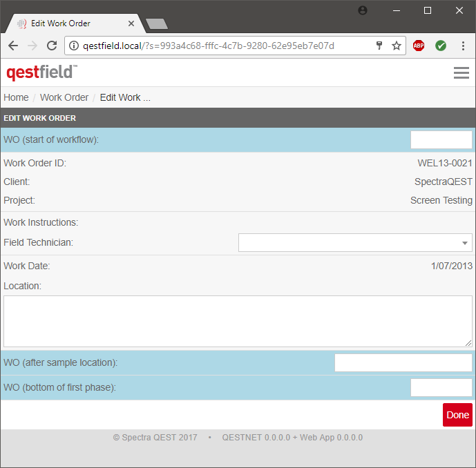The height and width of the screenshot is (468, 476).
Task: Focus the WO (after sample location) field
Action: [x=403, y=363]
